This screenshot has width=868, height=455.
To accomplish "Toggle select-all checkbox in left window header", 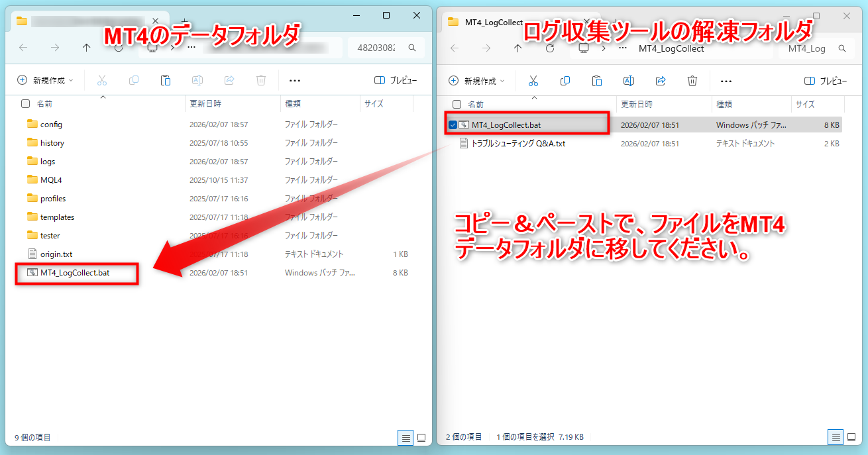I will coord(25,104).
